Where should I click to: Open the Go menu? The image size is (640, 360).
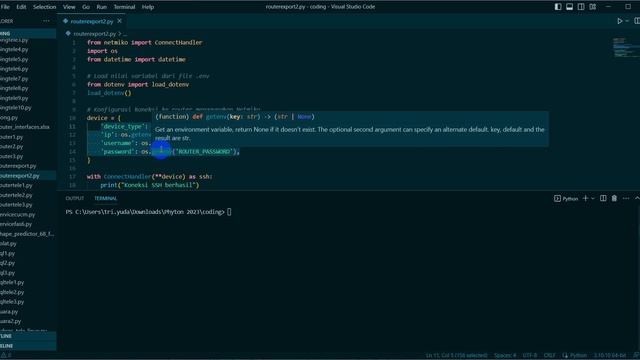(x=86, y=7)
